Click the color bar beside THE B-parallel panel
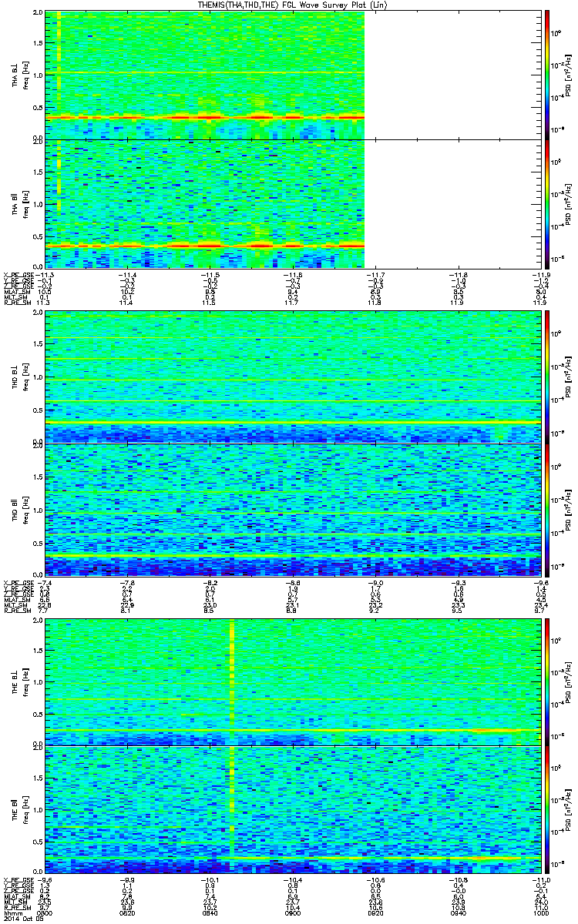This screenshot has height=924, width=578. click(x=546, y=808)
